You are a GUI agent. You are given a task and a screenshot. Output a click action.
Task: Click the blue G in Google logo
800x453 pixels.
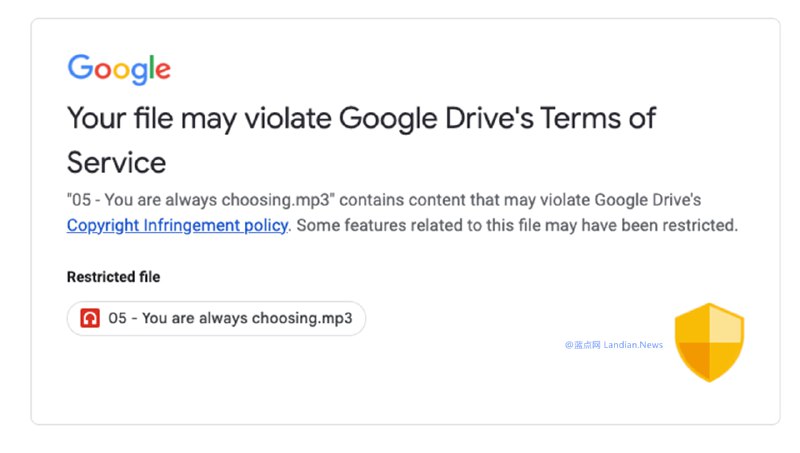click(79, 67)
